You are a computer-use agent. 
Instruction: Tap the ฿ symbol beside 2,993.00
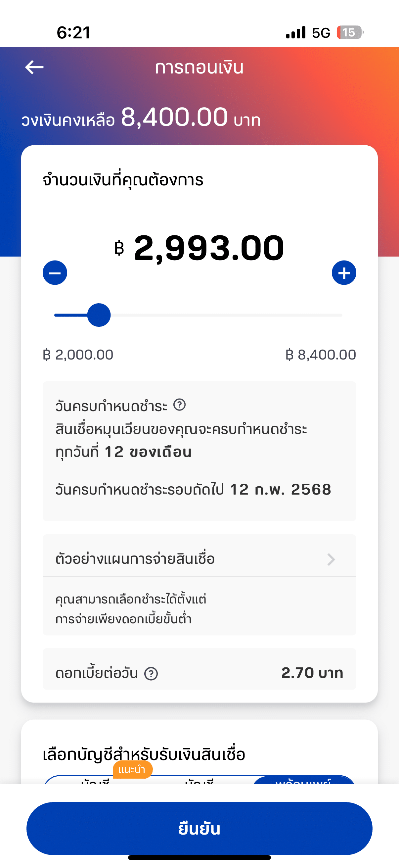(x=119, y=248)
